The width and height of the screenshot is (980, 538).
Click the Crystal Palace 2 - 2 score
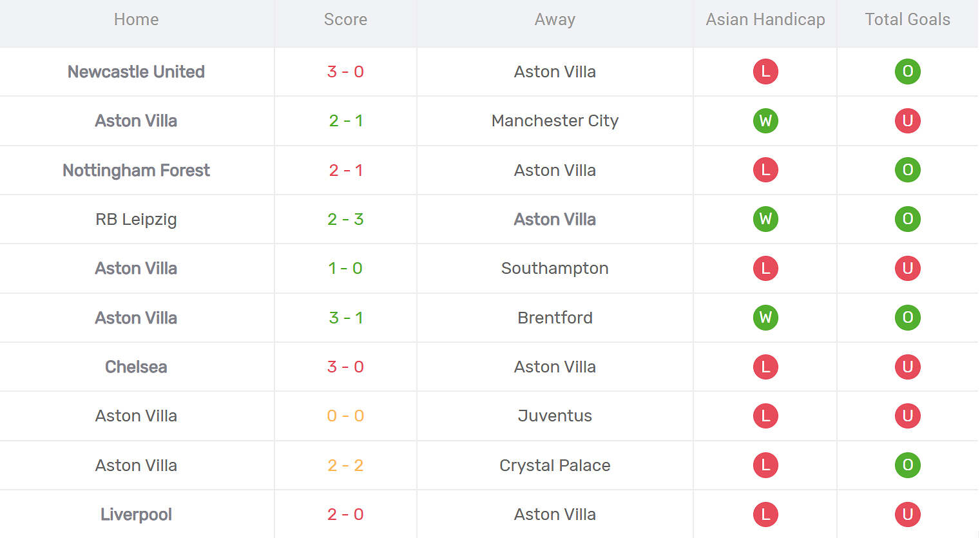click(345, 465)
